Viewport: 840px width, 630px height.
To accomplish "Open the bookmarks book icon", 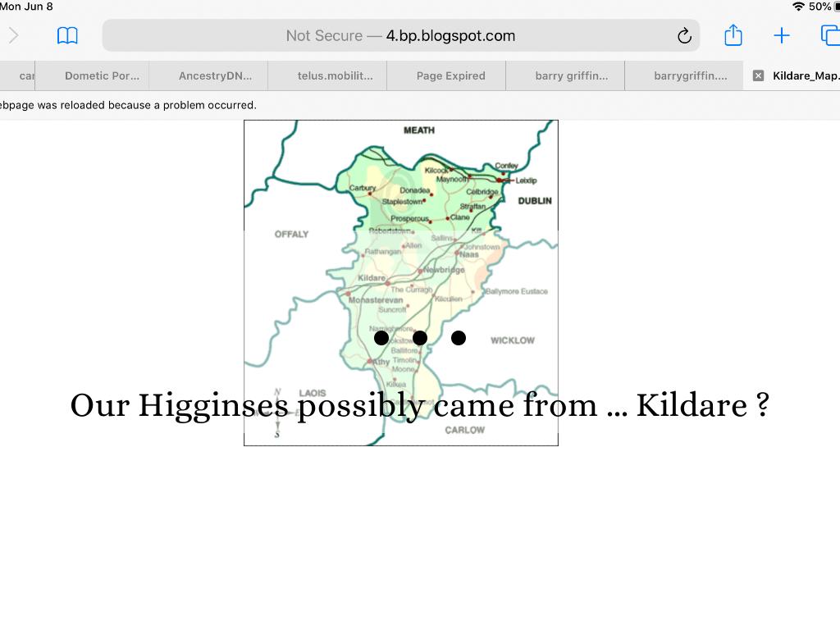I will (x=67, y=35).
